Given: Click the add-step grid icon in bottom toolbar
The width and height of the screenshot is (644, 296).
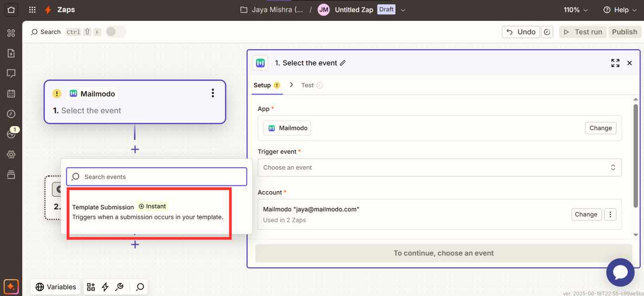Looking at the screenshot, I should pyautogui.click(x=91, y=287).
